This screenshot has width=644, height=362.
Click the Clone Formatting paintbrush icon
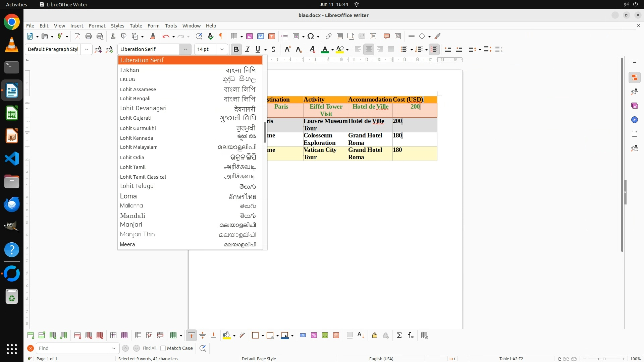(x=153, y=36)
